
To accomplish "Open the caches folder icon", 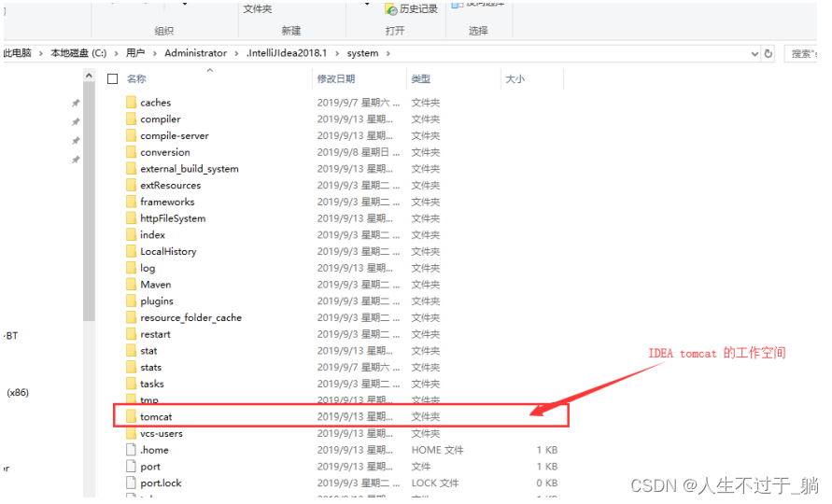I will point(131,103).
